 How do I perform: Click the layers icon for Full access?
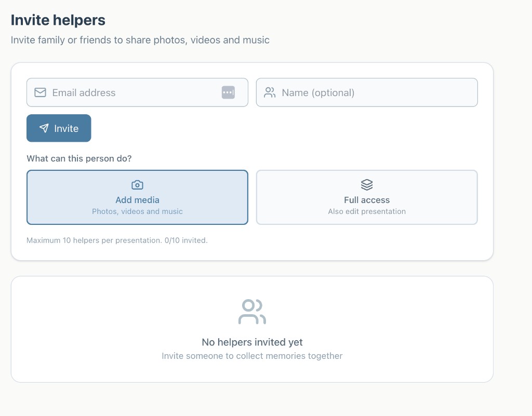point(367,185)
